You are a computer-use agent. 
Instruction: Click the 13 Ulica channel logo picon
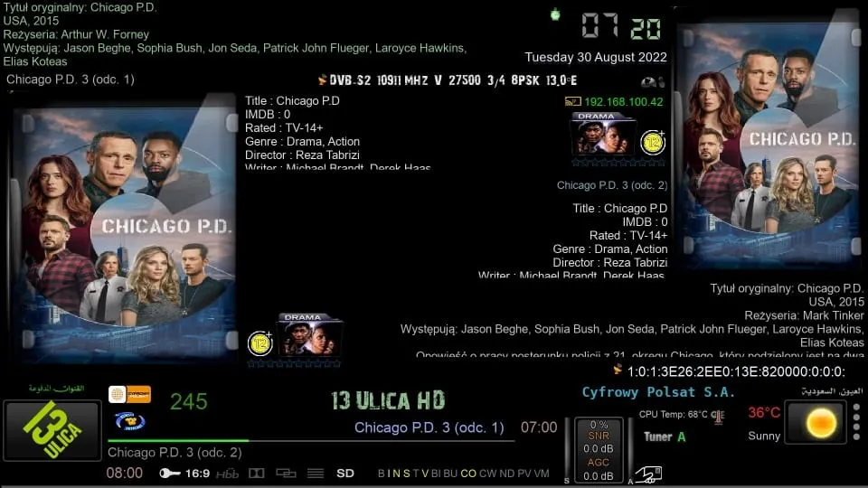click(52, 430)
